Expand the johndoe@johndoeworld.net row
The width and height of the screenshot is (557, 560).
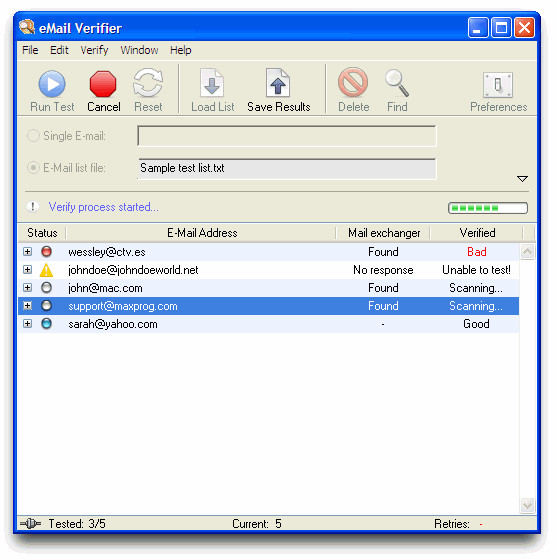pos(27,270)
